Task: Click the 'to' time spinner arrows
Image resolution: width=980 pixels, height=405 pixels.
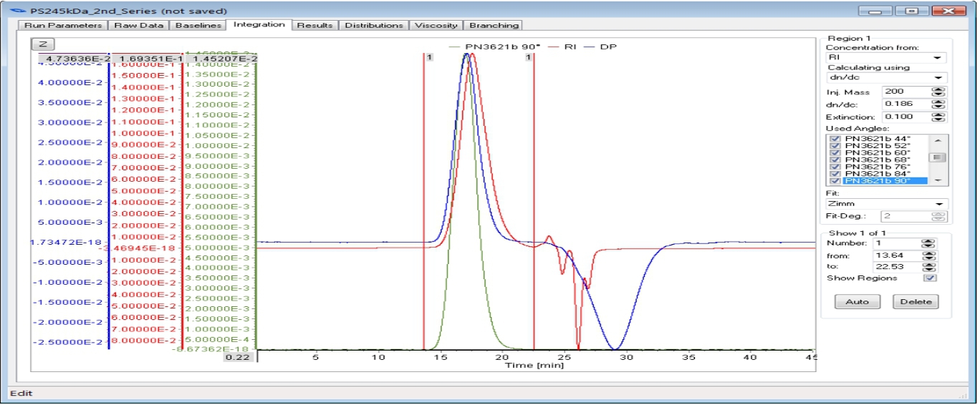Action: click(x=928, y=266)
